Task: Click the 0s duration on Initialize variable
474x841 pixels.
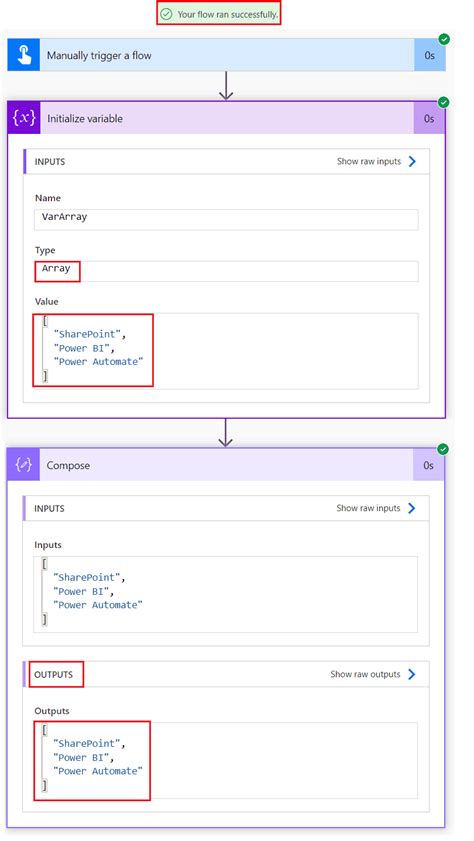Action: pos(429,119)
